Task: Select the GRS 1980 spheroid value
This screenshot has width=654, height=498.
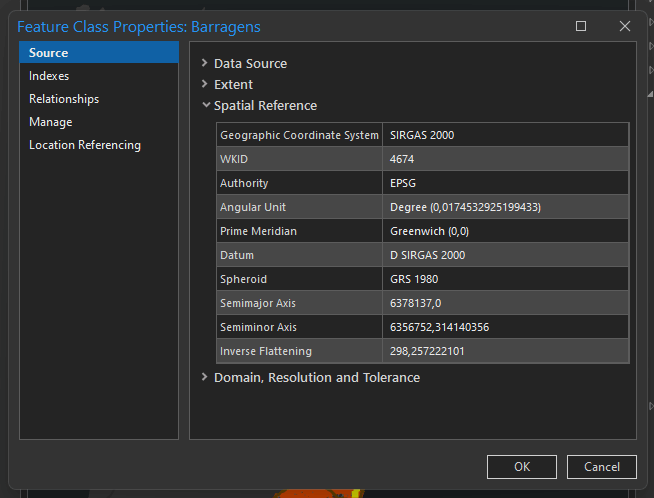Action: (414, 279)
